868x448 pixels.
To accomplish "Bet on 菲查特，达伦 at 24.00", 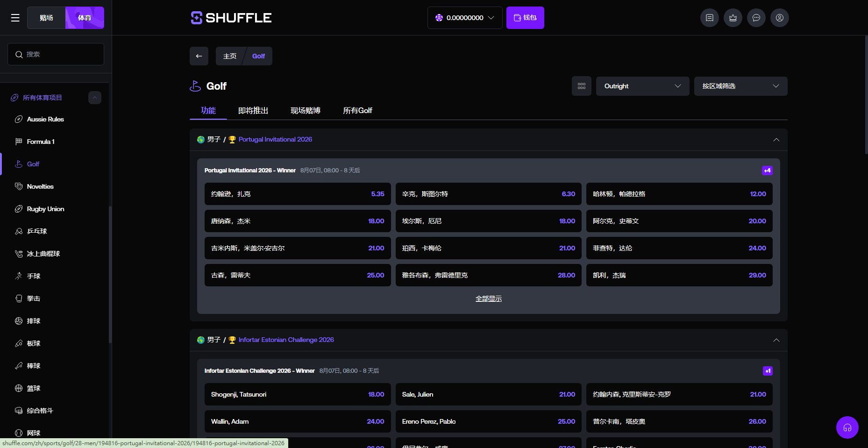I will (x=679, y=248).
